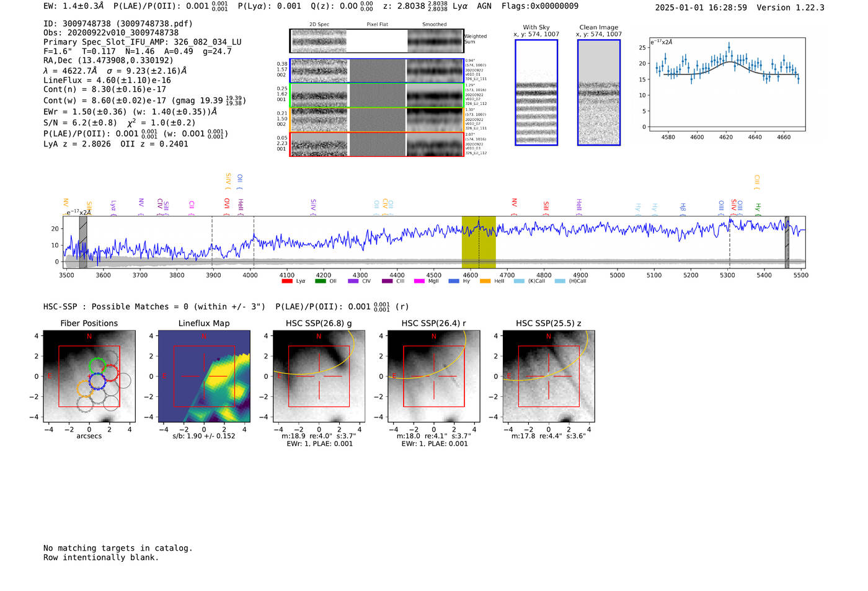Open the HSC SSP(25.5) z image

pos(549,376)
